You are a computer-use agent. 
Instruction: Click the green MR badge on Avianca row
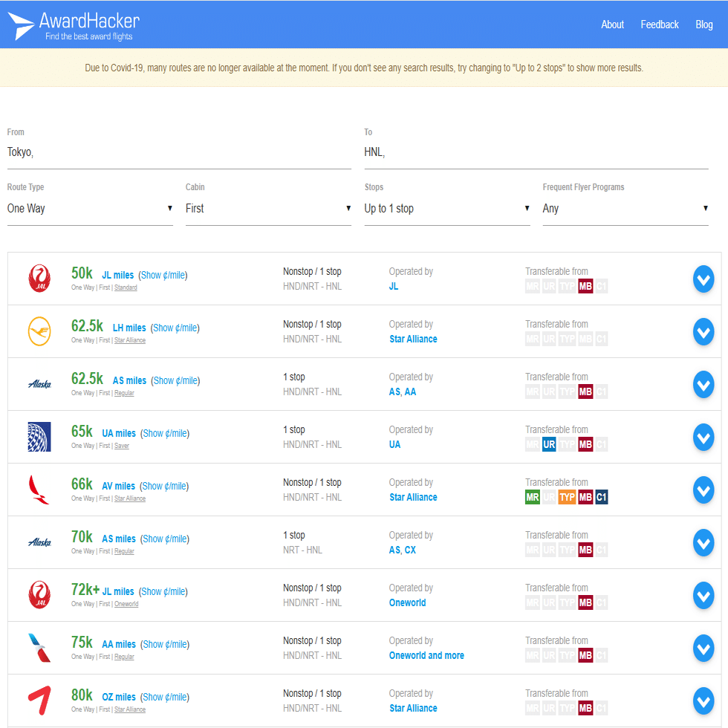pos(533,497)
